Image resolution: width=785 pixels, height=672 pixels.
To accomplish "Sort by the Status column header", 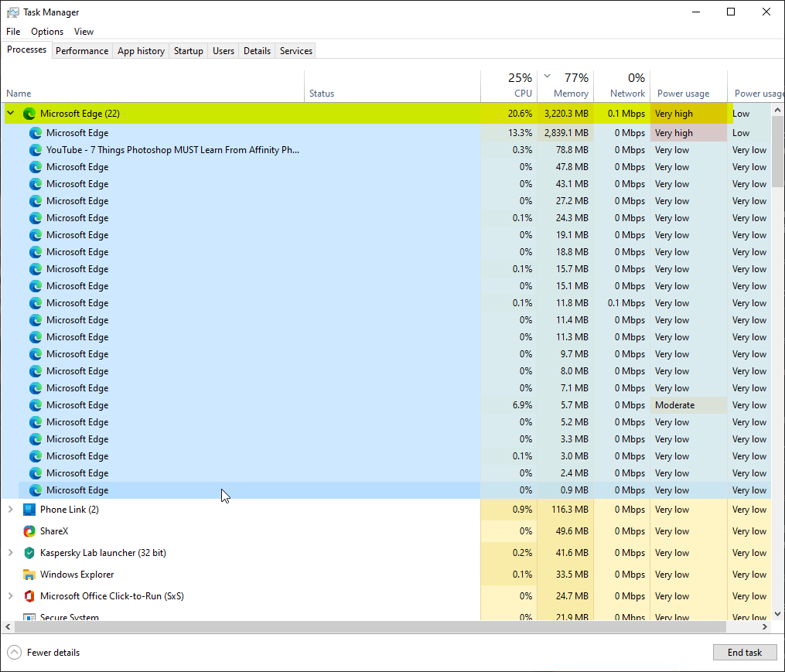I will pyautogui.click(x=393, y=86).
